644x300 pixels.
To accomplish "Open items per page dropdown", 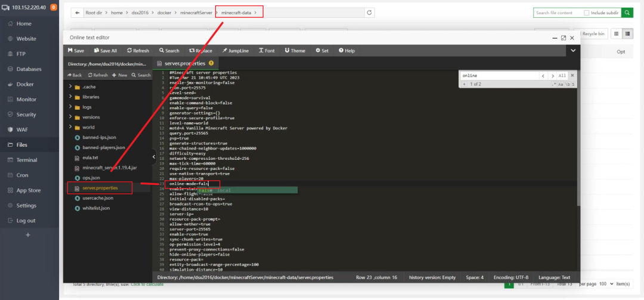I will click(x=606, y=284).
